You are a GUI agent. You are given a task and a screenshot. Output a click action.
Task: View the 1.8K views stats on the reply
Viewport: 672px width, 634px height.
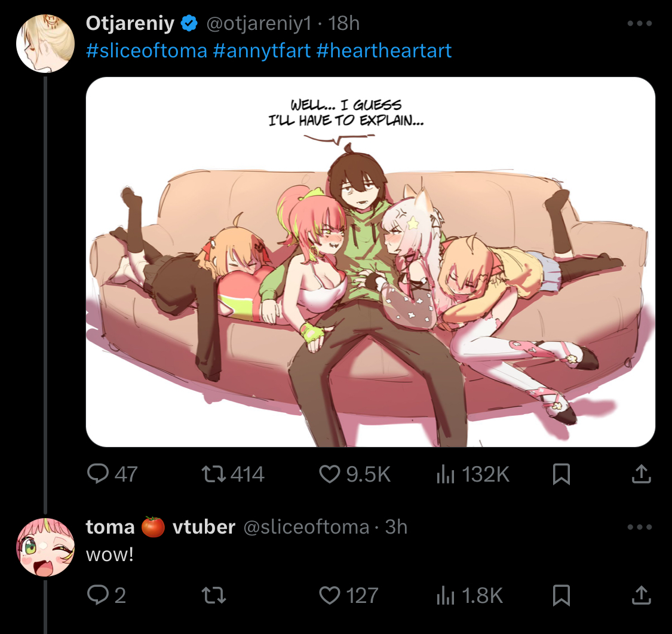tap(470, 595)
